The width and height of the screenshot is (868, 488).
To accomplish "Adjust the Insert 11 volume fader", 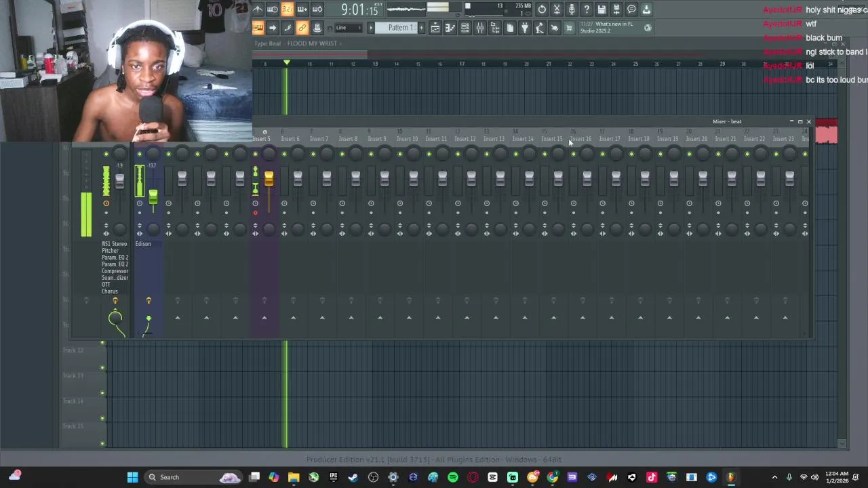I will 442,179.
